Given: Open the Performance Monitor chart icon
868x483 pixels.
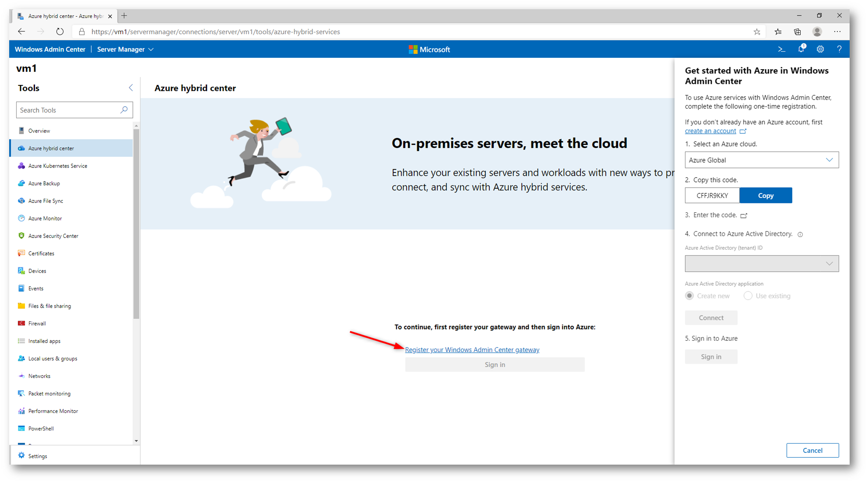Looking at the screenshot, I should coord(21,410).
